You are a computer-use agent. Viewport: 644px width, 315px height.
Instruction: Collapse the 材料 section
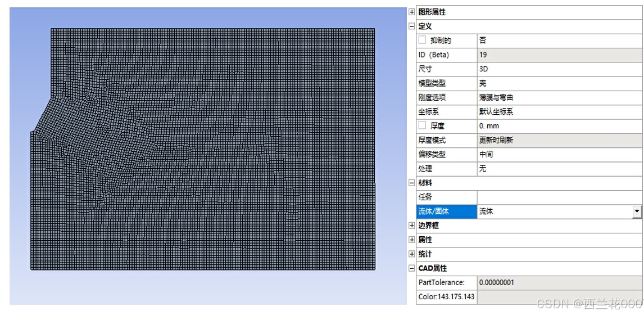click(x=411, y=183)
